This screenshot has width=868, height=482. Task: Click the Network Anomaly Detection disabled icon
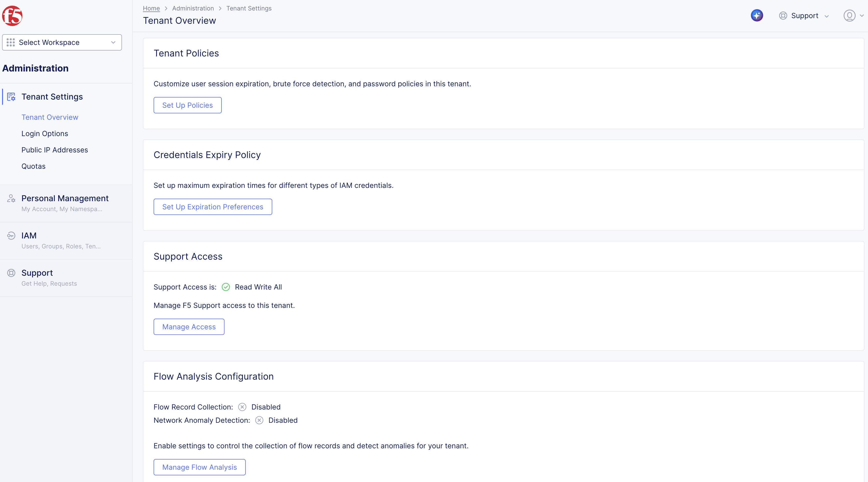point(259,420)
